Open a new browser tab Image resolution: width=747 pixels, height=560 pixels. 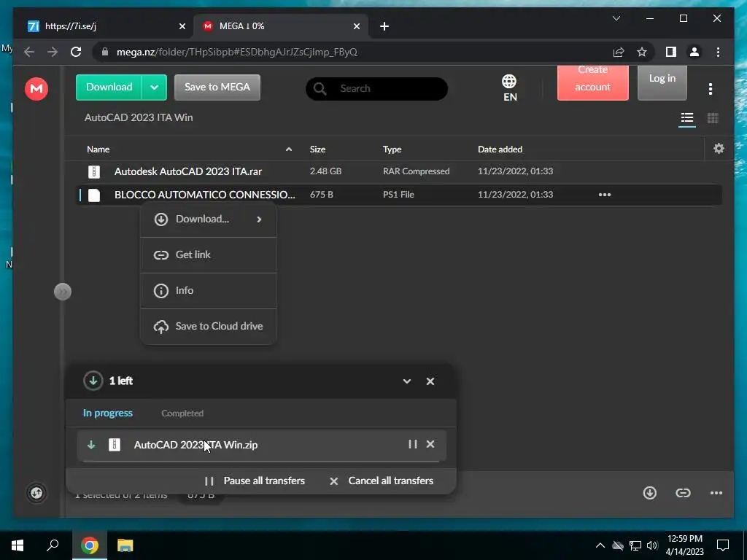pos(384,26)
